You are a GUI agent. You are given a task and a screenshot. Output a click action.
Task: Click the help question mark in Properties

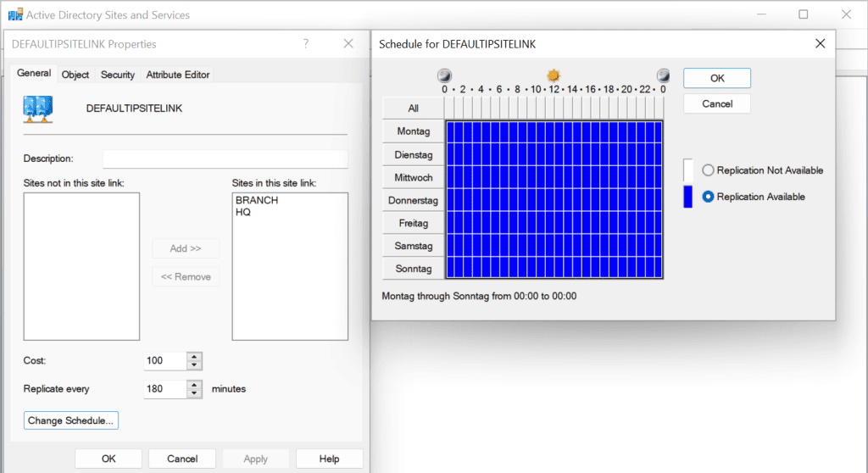(x=306, y=44)
